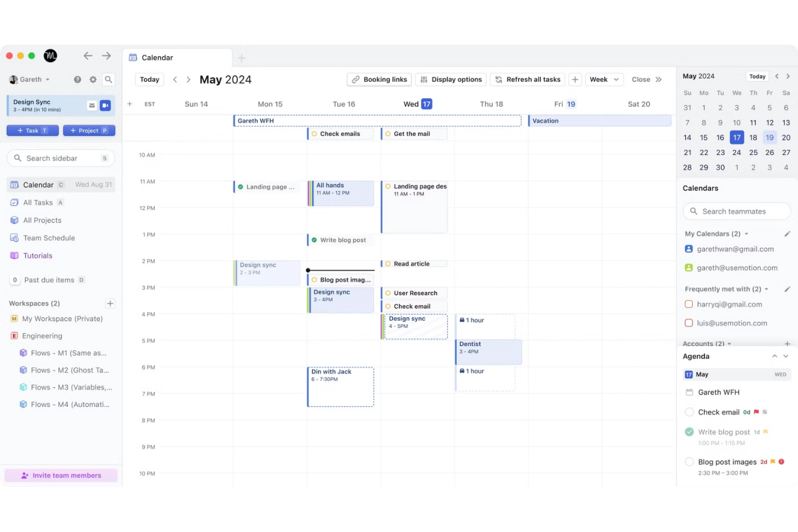The image size is (798, 532).
Task: Go to Team Schedule in sidebar
Action: point(49,238)
